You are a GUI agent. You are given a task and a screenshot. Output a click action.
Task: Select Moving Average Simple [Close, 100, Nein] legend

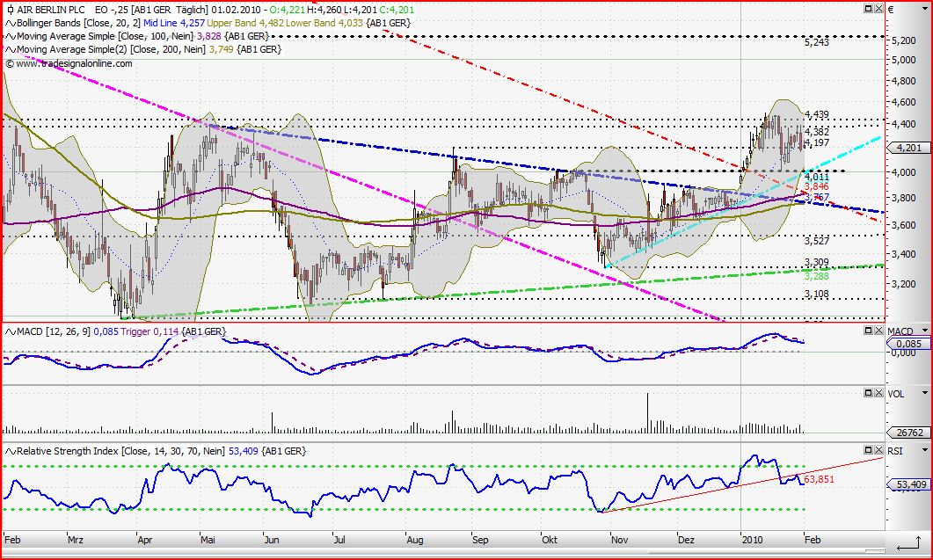click(x=105, y=36)
